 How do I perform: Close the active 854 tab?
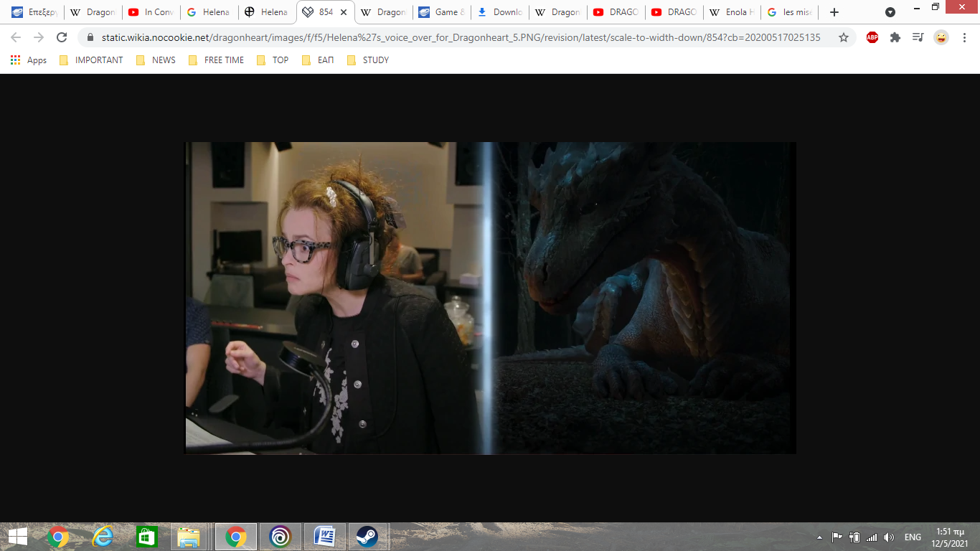point(344,12)
